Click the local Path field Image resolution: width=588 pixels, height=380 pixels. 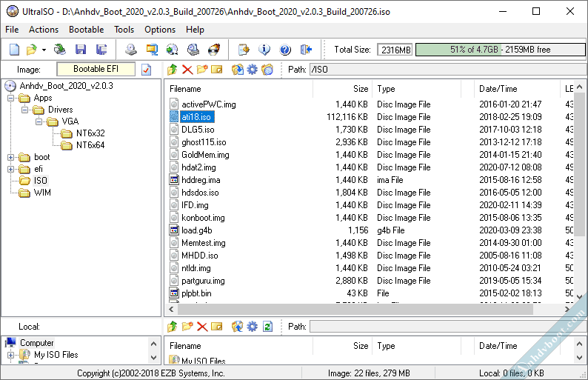448,327
